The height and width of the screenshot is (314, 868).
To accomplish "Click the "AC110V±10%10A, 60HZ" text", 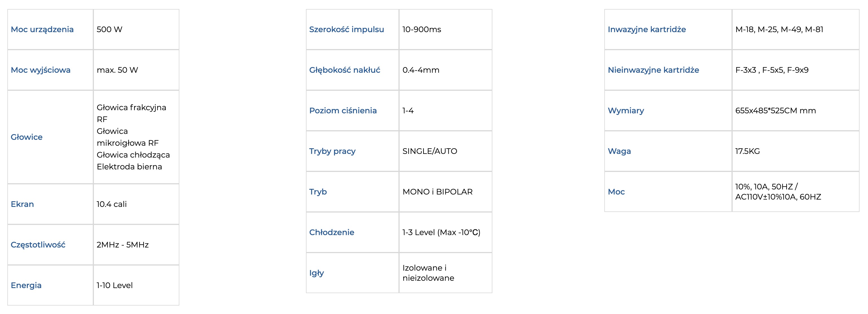I will pyautogui.click(x=778, y=197).
